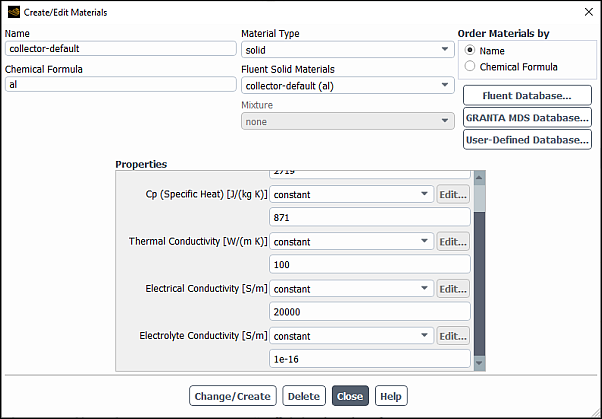Open the Material Type dropdown
This screenshot has height=419, width=602.
tap(347, 50)
